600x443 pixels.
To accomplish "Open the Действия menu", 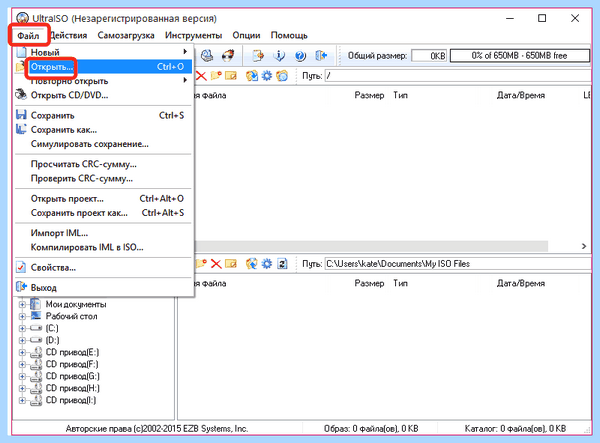I will click(x=69, y=36).
